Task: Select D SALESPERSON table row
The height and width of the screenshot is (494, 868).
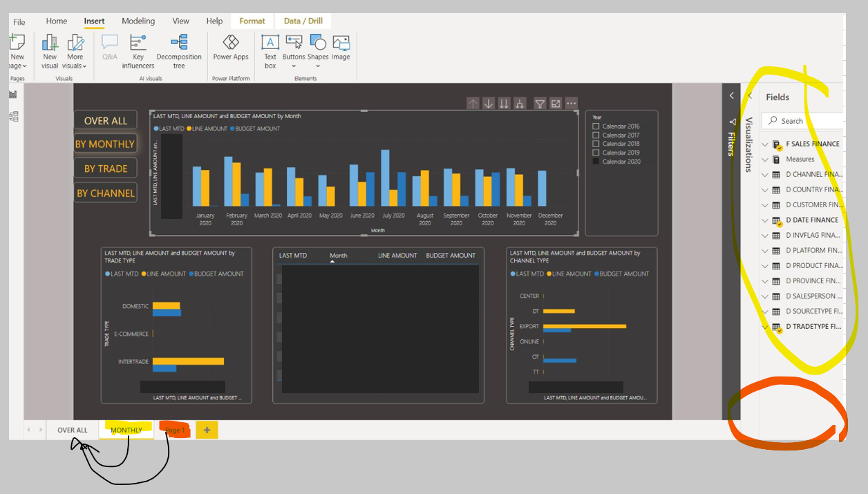Action: (x=802, y=296)
